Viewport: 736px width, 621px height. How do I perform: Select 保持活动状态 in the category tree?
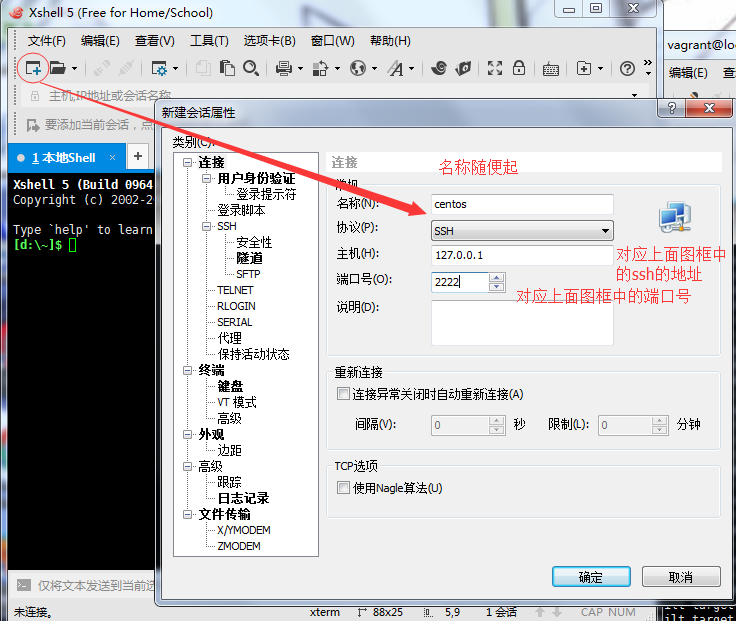[x=253, y=354]
